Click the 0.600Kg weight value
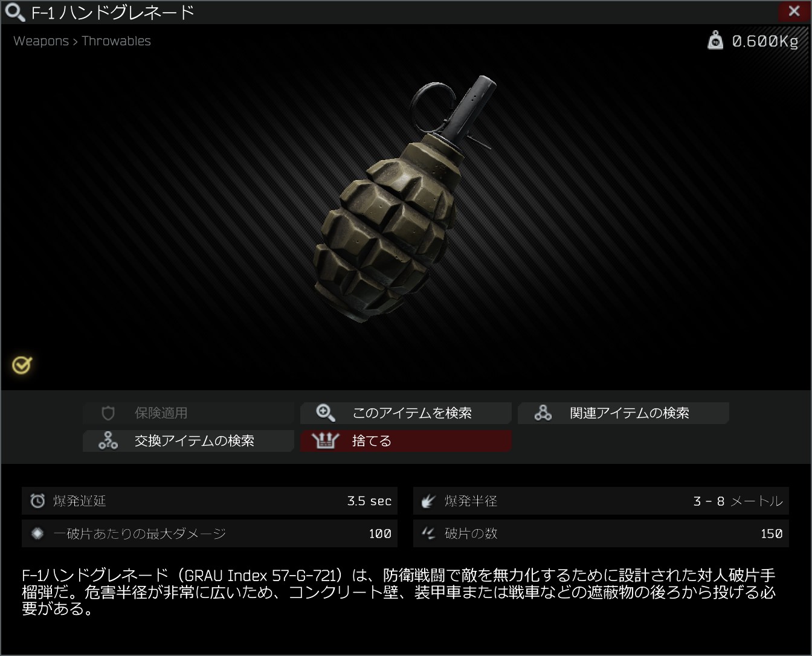Screen dimensions: 812x656 (765, 41)
